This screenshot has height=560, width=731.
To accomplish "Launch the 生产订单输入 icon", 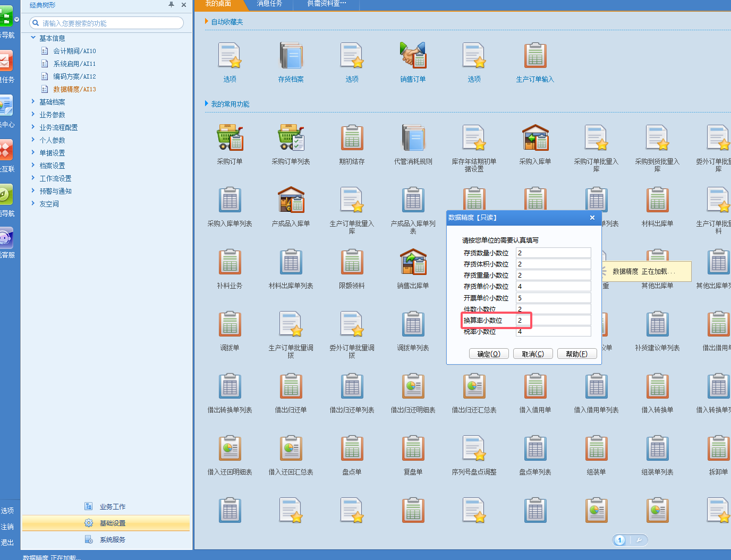I will (535, 56).
